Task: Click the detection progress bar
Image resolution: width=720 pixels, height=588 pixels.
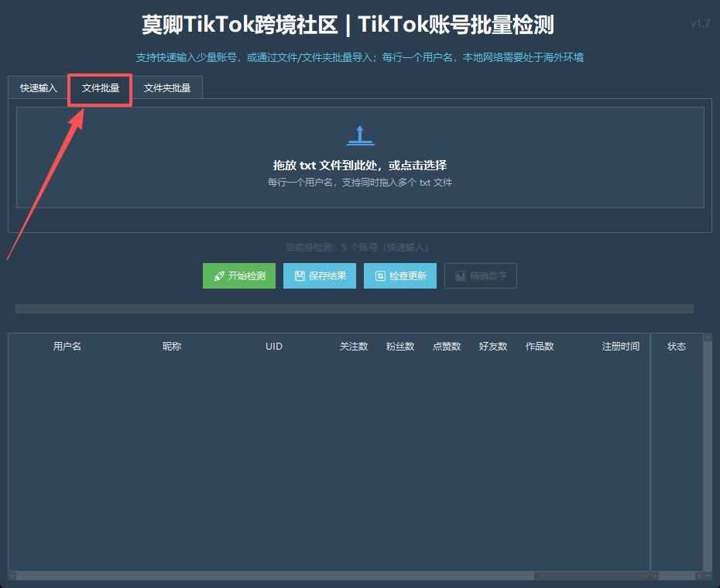Action: pos(355,309)
